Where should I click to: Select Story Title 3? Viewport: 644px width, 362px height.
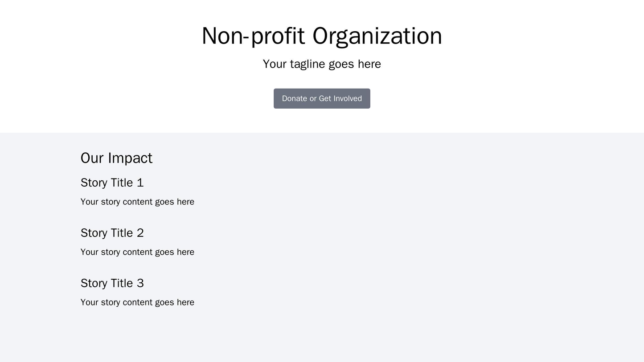click(x=112, y=283)
